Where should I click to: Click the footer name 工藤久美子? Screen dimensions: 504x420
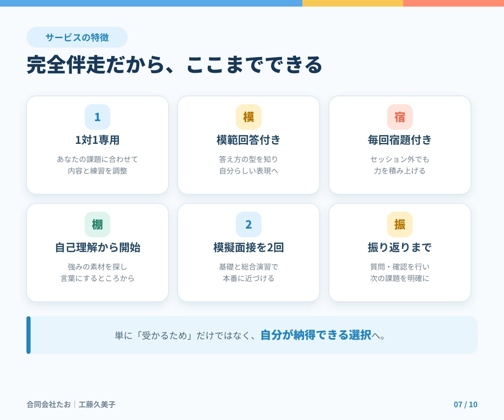click(97, 404)
